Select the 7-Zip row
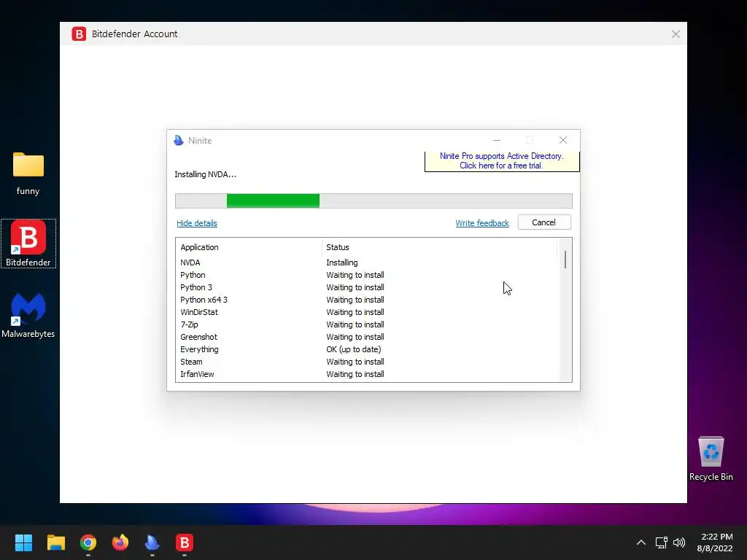Viewport: 747px width, 560px height. 366,324
